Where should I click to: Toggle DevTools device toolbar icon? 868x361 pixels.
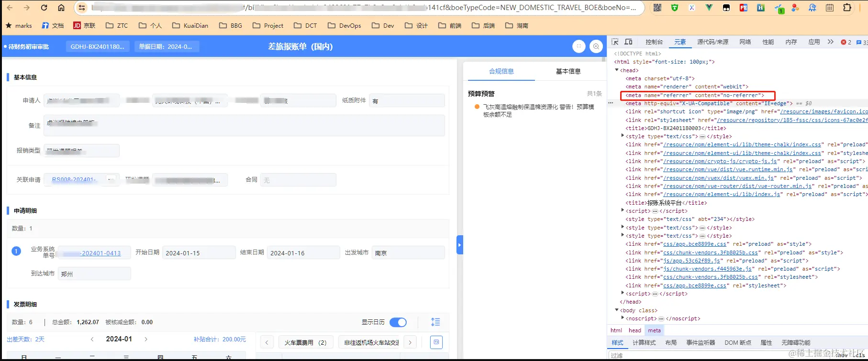point(629,42)
